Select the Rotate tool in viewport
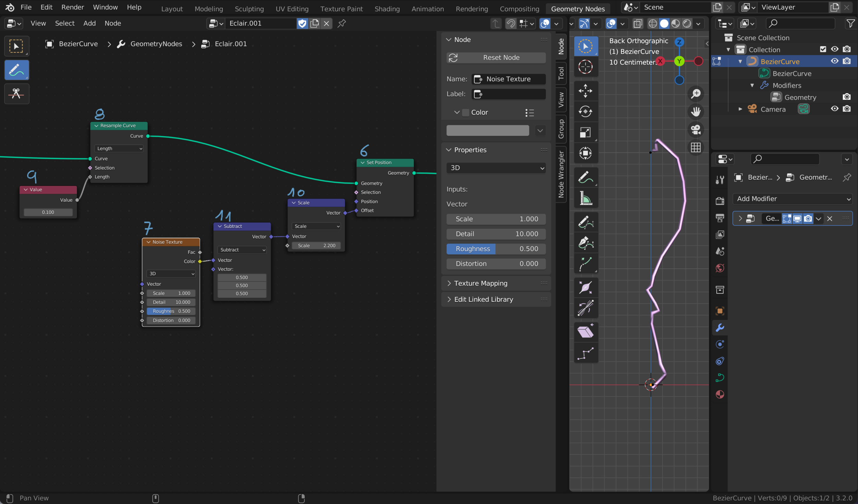This screenshot has width=858, height=504. 585,112
